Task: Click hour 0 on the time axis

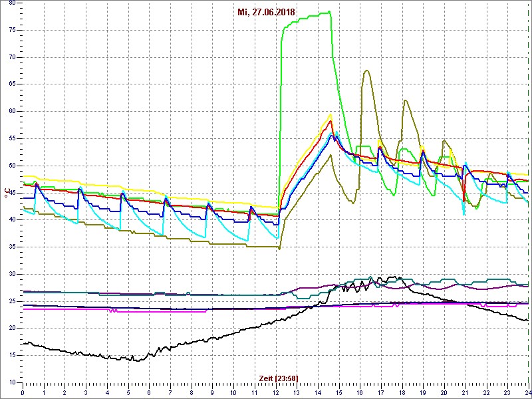Action: click(23, 392)
